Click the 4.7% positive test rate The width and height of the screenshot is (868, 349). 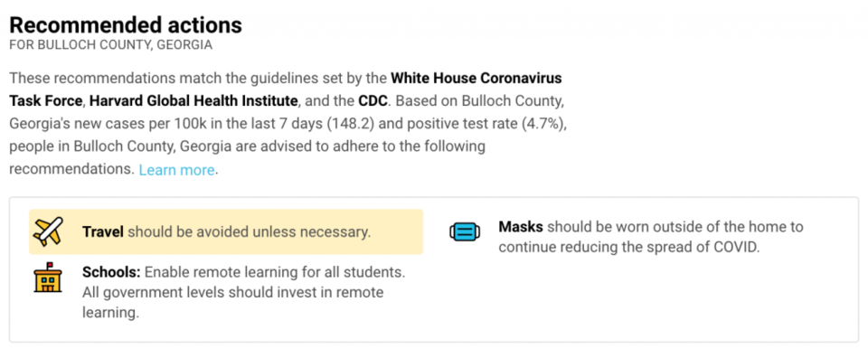tap(542, 124)
